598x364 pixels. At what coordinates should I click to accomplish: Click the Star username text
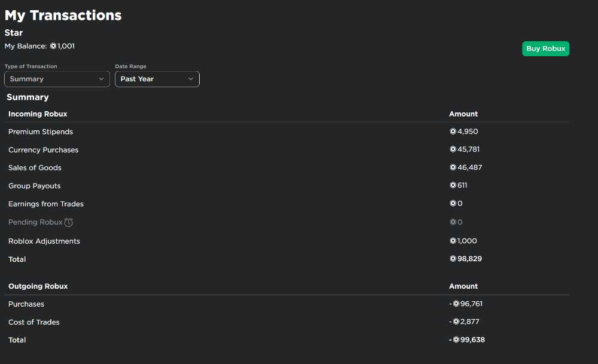click(14, 33)
